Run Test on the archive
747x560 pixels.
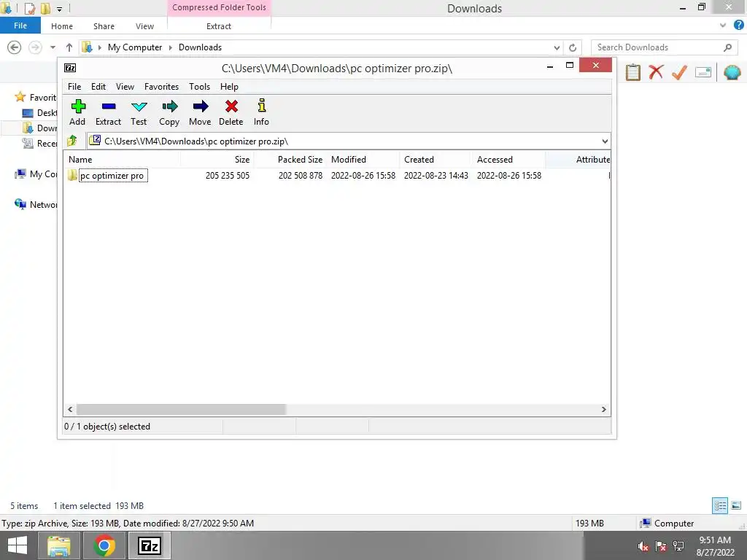point(139,106)
